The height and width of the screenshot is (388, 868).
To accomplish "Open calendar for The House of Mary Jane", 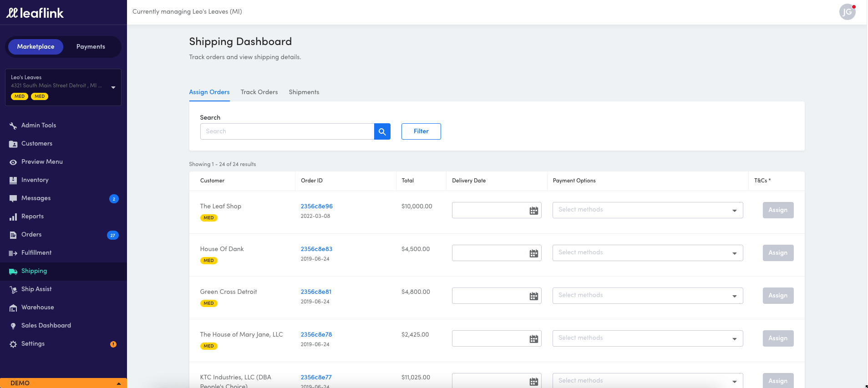I will click(534, 339).
